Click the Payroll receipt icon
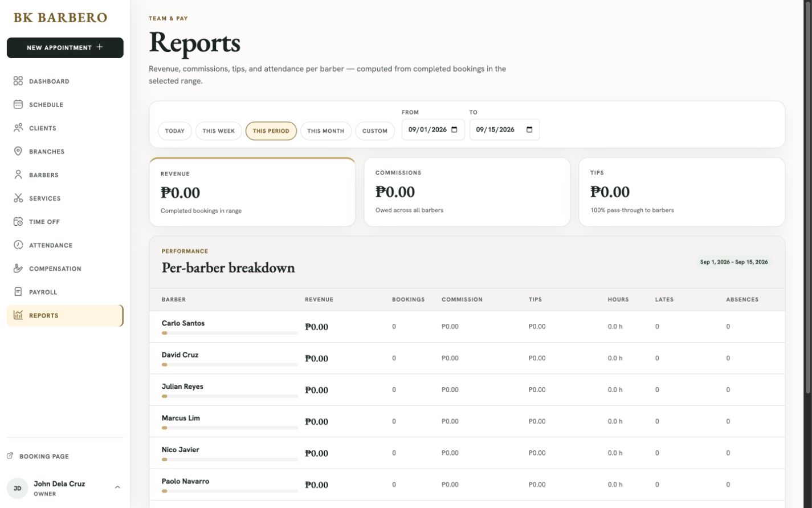Screen dimensions: 812x508 (18, 291)
